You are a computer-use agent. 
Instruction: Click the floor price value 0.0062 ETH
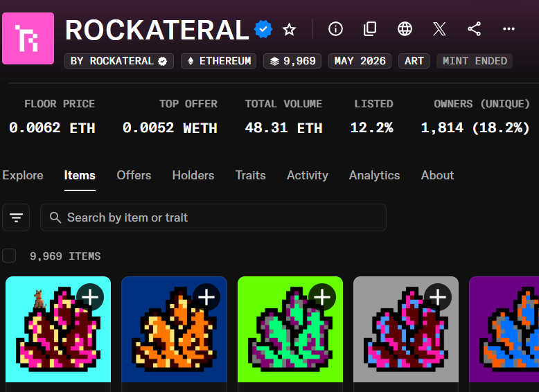pyautogui.click(x=52, y=128)
